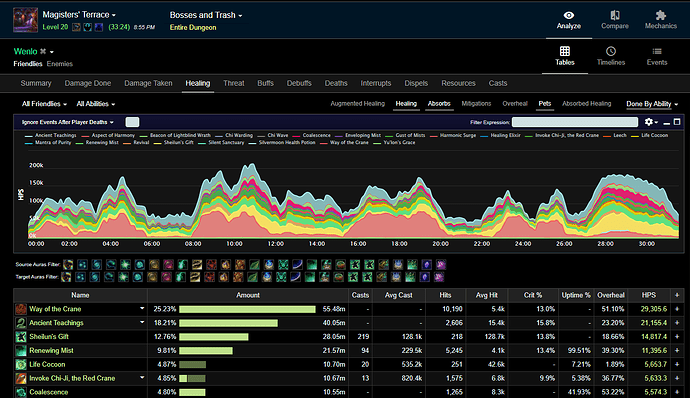Expand the Ancient Teachings row arrow
Screen dimensions: 690x398
[142, 322]
